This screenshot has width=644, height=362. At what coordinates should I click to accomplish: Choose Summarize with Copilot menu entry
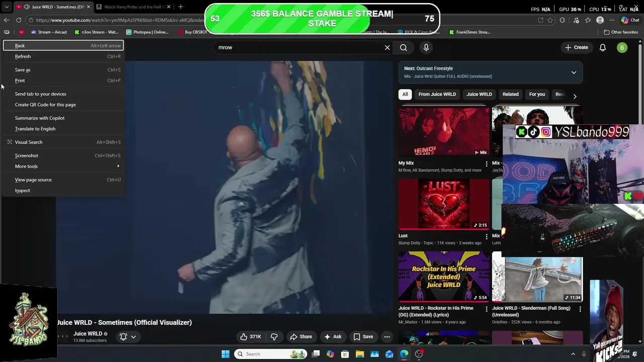[x=63, y=118]
